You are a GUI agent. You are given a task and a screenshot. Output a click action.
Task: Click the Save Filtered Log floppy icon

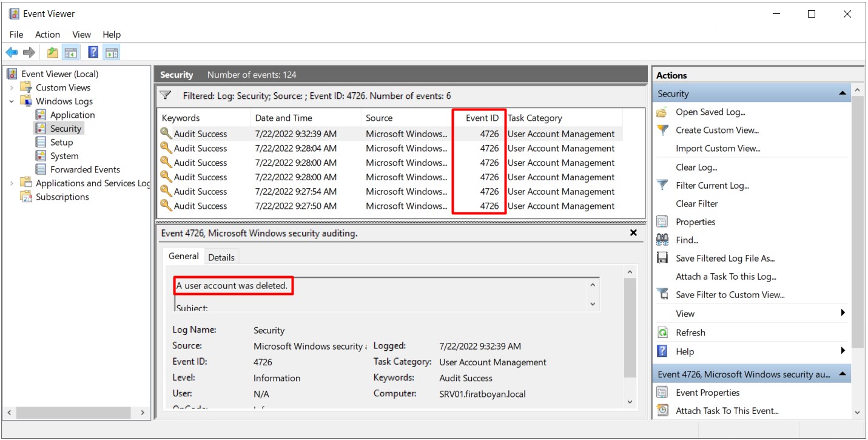click(663, 258)
